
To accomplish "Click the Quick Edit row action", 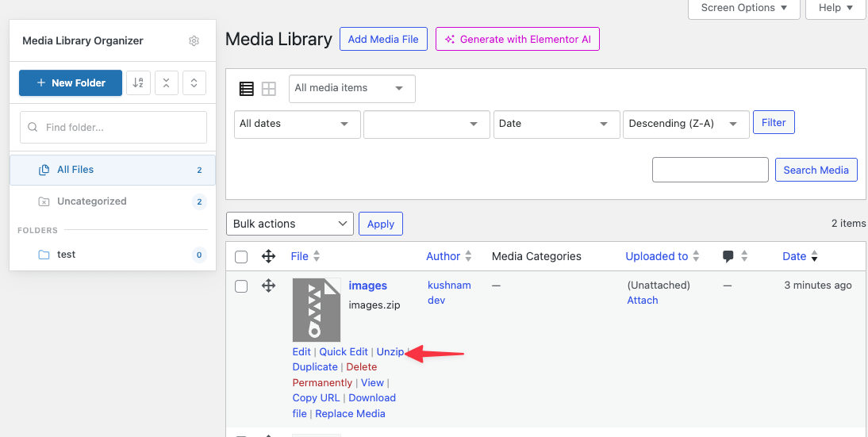I will pyautogui.click(x=344, y=352).
